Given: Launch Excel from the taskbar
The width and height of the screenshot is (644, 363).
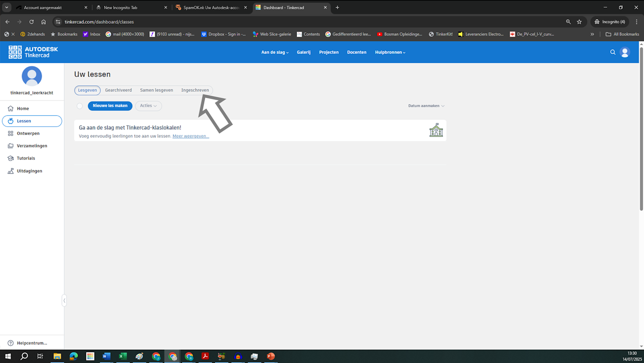Looking at the screenshot, I should (x=123, y=356).
